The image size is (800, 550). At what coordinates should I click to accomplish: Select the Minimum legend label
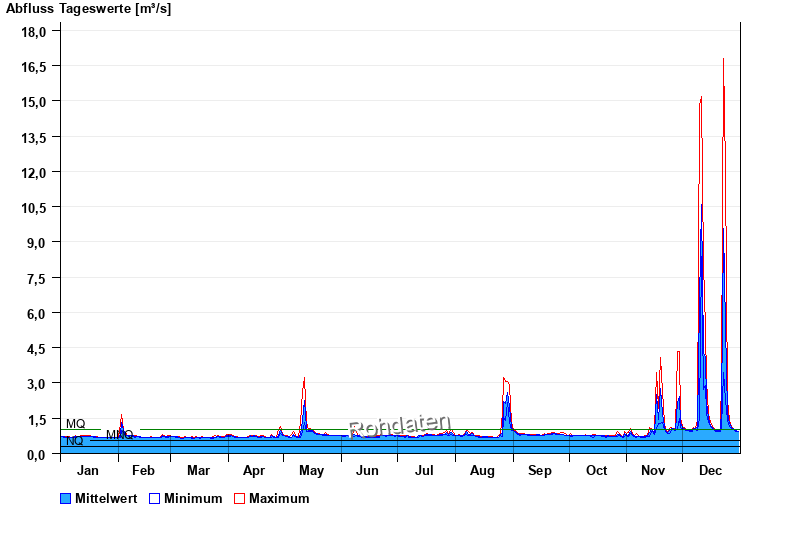click(193, 498)
